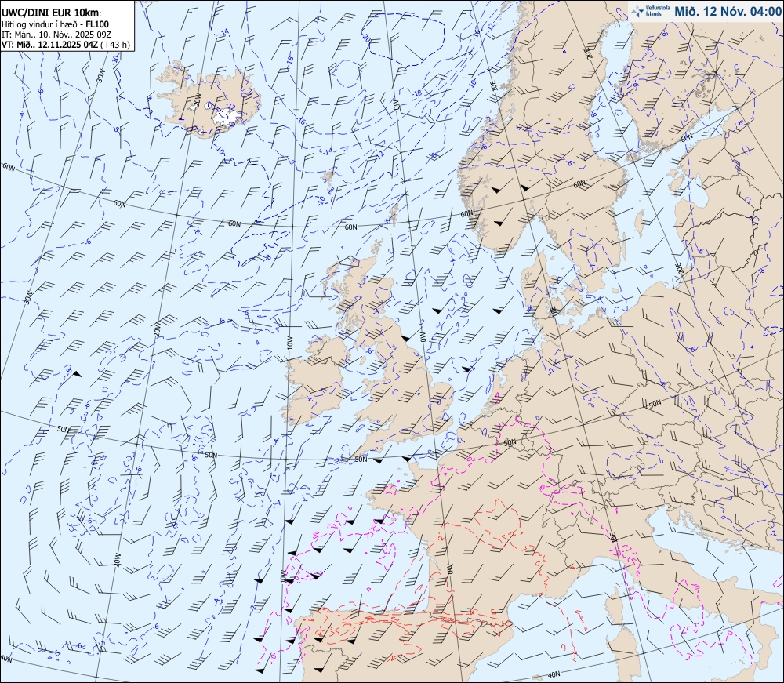The image size is (784, 683).
Task: Click the '-14' contour label north of the Faroes
Action: [x=328, y=151]
